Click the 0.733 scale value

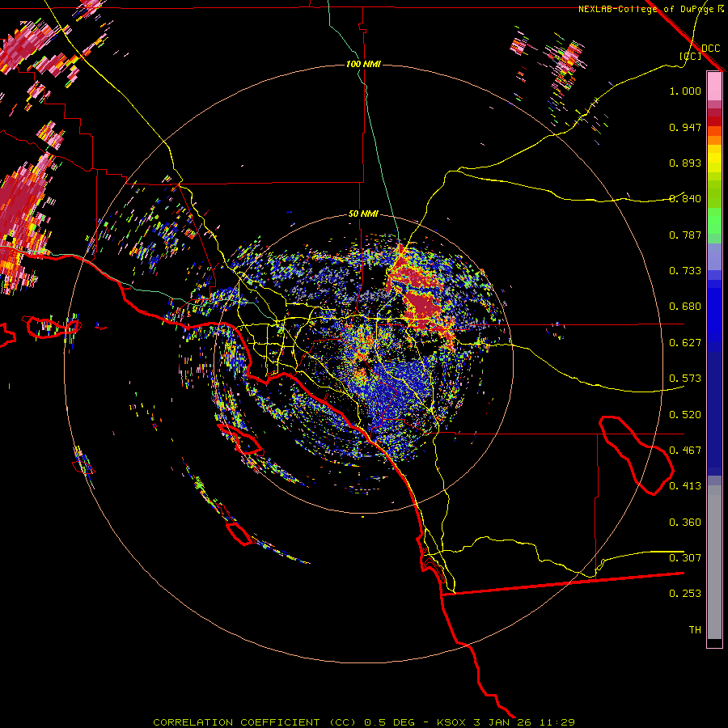click(x=685, y=271)
